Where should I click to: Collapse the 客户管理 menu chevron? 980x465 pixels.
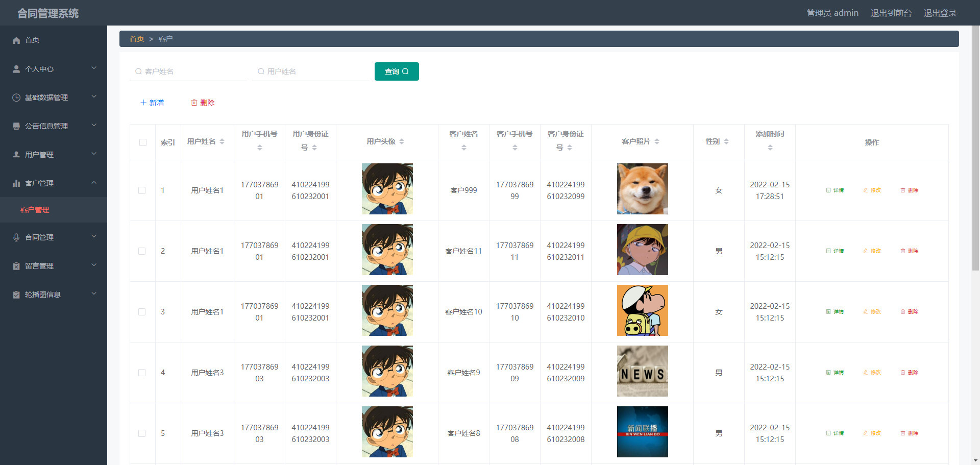click(94, 183)
